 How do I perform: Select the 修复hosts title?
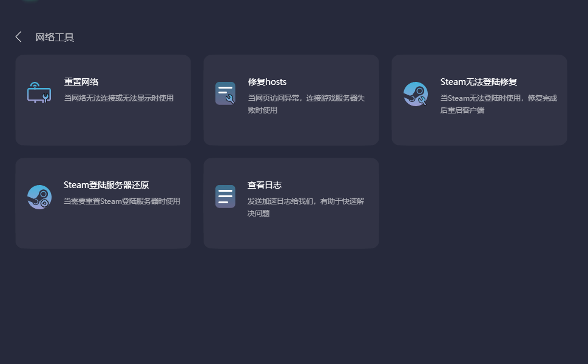(267, 82)
